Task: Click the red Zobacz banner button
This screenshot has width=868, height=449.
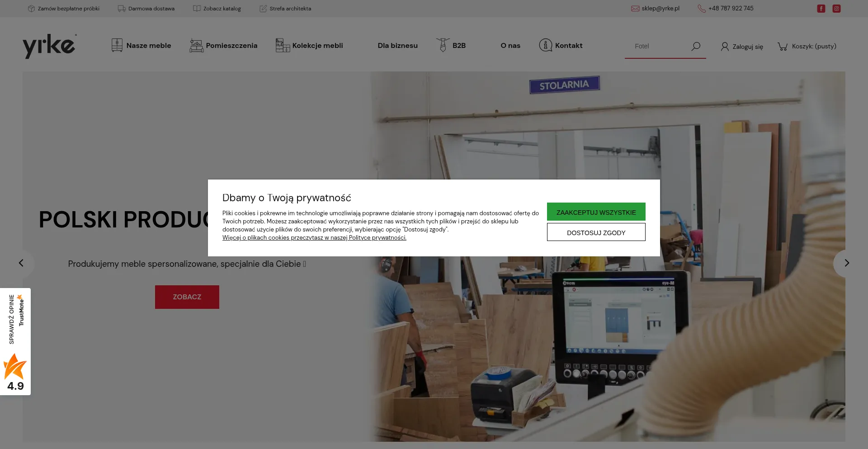Action: pyautogui.click(x=187, y=297)
